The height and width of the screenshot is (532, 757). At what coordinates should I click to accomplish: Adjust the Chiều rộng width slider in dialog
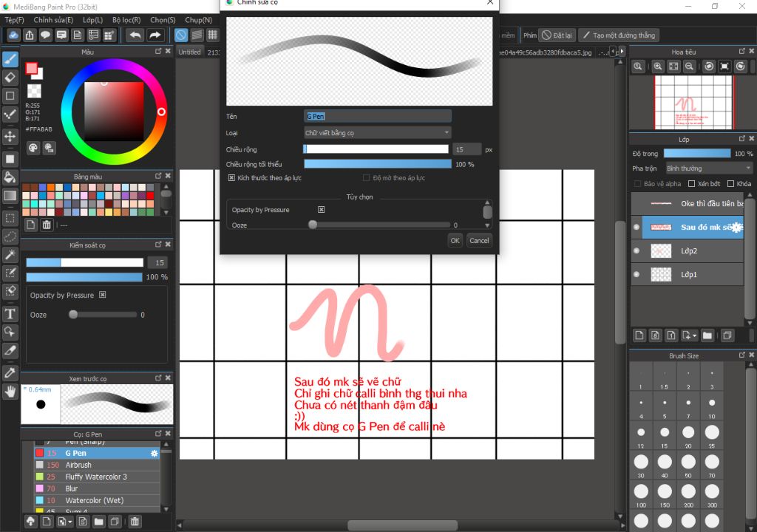[376, 150]
